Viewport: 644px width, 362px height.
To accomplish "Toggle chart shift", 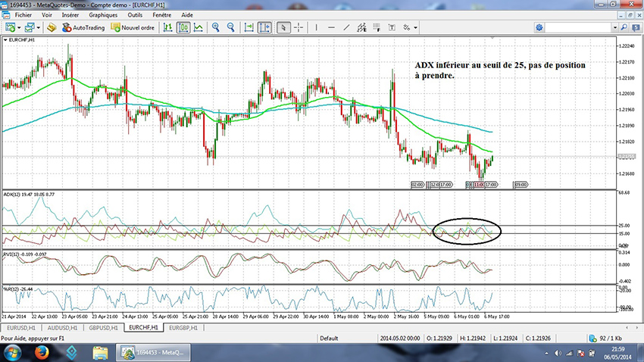I will point(264,27).
